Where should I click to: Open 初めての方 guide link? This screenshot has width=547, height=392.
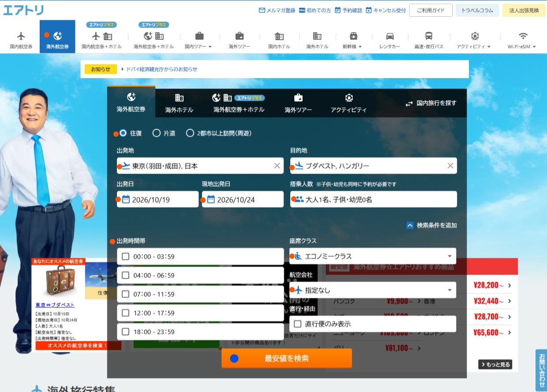(x=315, y=10)
